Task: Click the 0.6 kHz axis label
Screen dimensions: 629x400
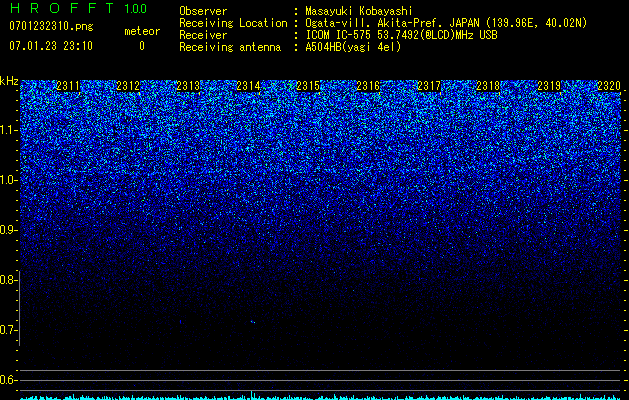Action: [7, 380]
